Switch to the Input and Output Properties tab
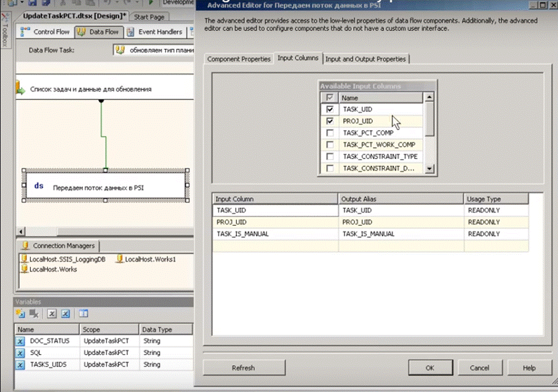The height and width of the screenshot is (392, 558). [365, 59]
